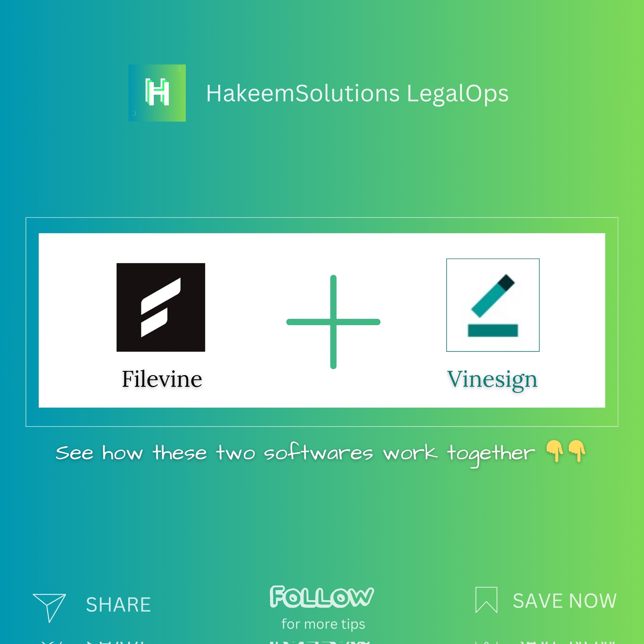This screenshot has height=644, width=644.
Task: Tap the FOLLOW bubble text
Action: (x=322, y=596)
